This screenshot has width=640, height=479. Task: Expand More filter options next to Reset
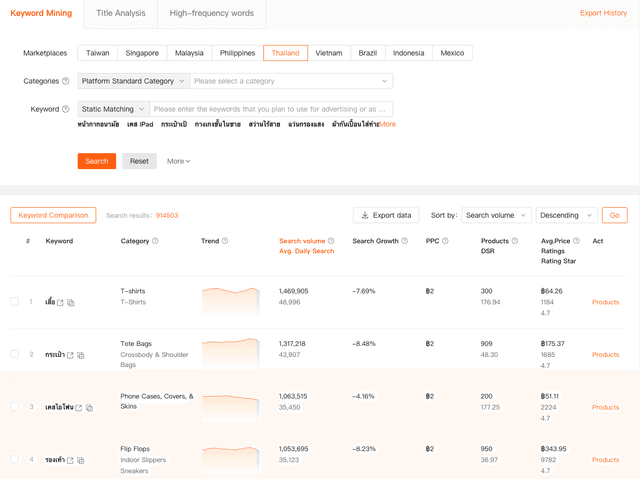tap(178, 161)
